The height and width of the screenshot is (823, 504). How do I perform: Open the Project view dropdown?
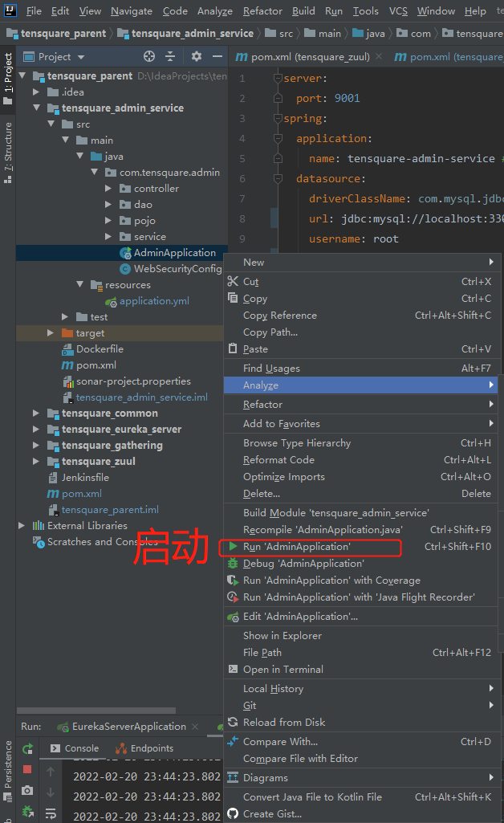pos(80,57)
